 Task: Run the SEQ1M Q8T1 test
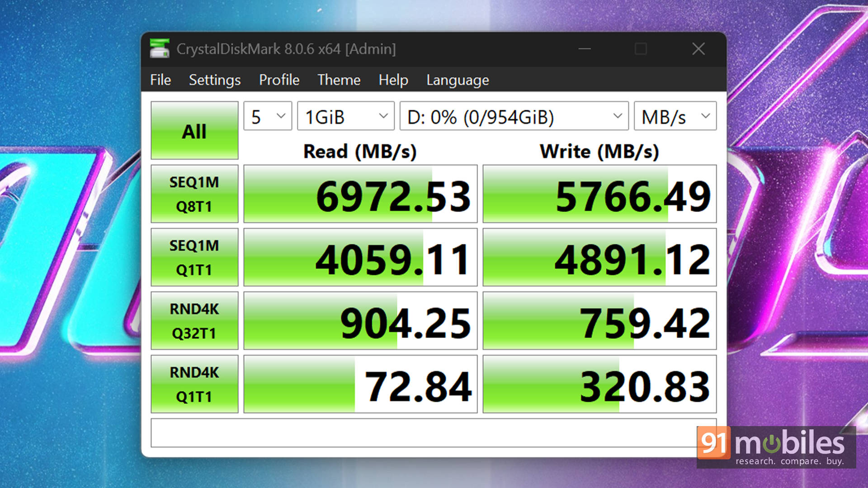[194, 194]
